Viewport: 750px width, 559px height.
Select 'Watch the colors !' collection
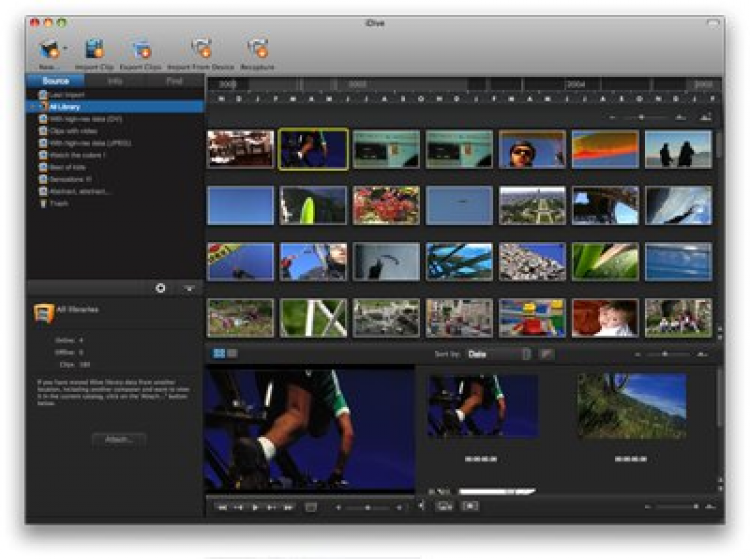point(115,155)
